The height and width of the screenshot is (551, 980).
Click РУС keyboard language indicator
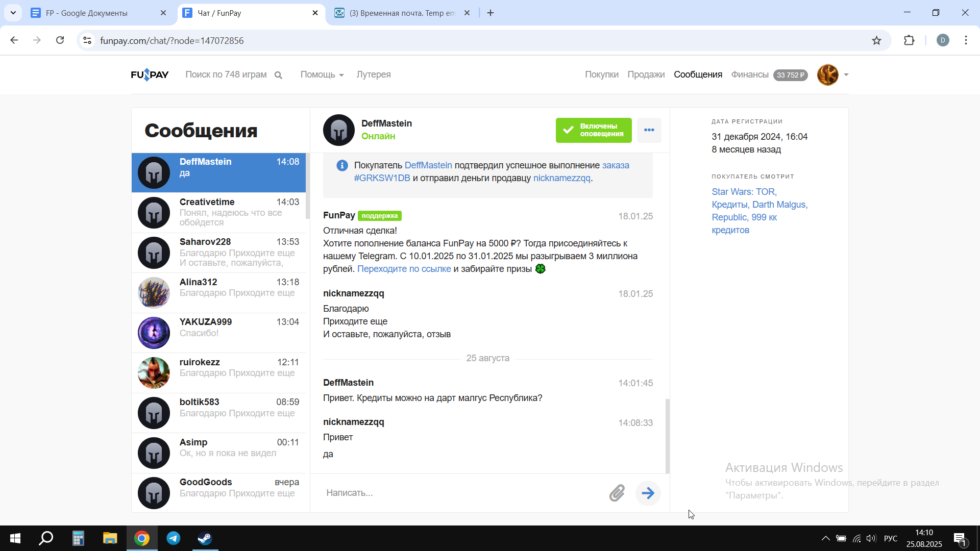tap(891, 538)
